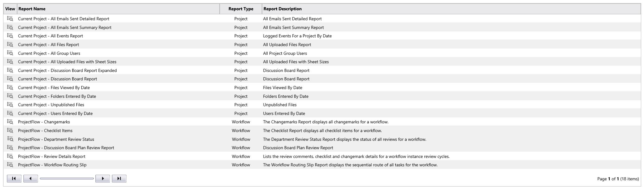View the Department Review Status report icon
Viewport: 644px width, 190px height.
point(10,139)
